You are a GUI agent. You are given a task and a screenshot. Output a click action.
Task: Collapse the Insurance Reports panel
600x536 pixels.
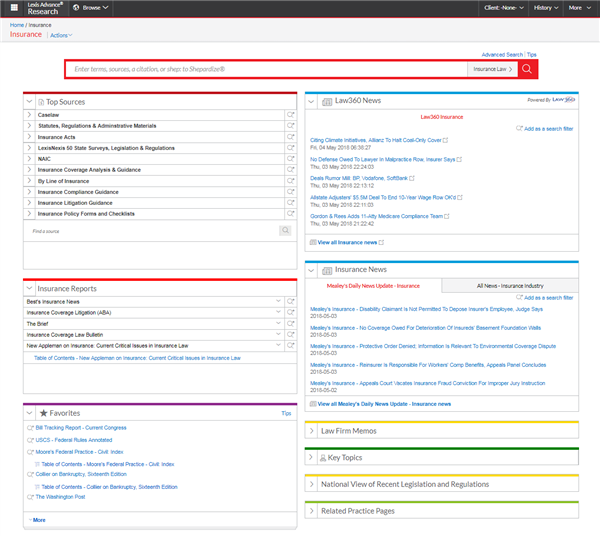coord(29,288)
